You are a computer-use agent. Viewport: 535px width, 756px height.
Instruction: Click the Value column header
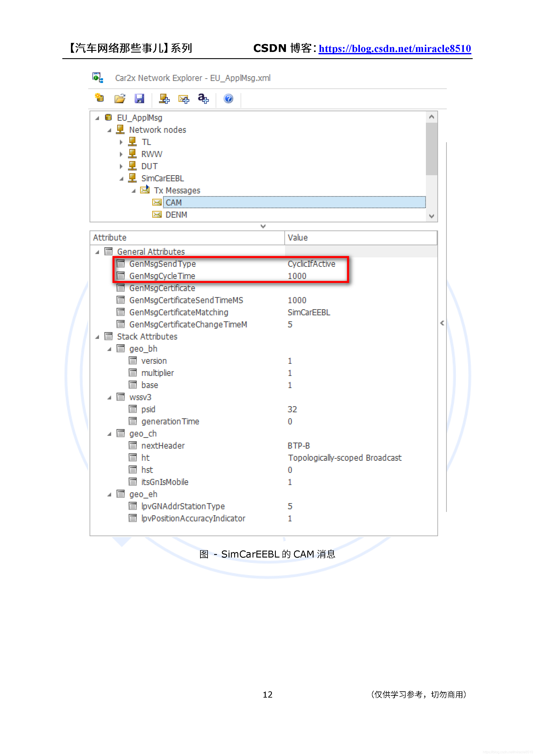click(361, 237)
